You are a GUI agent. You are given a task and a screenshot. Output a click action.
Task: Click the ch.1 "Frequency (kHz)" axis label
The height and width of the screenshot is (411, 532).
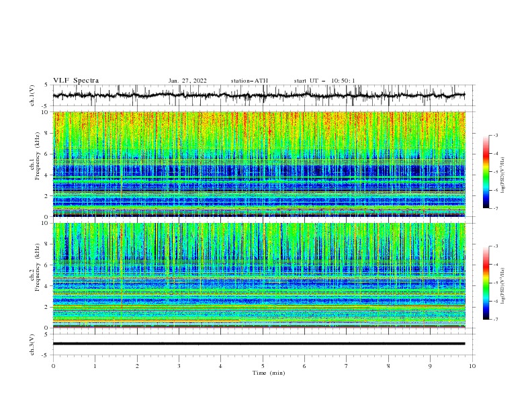(38, 156)
